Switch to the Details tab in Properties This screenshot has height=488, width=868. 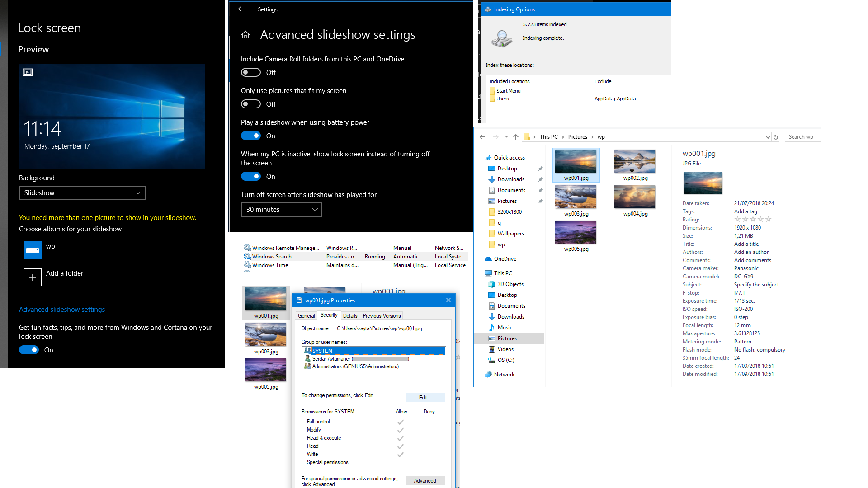tap(350, 316)
